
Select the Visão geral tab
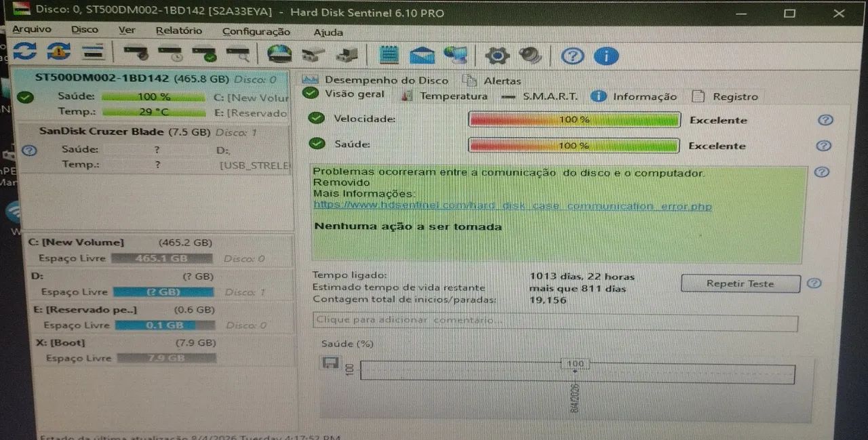click(x=345, y=94)
